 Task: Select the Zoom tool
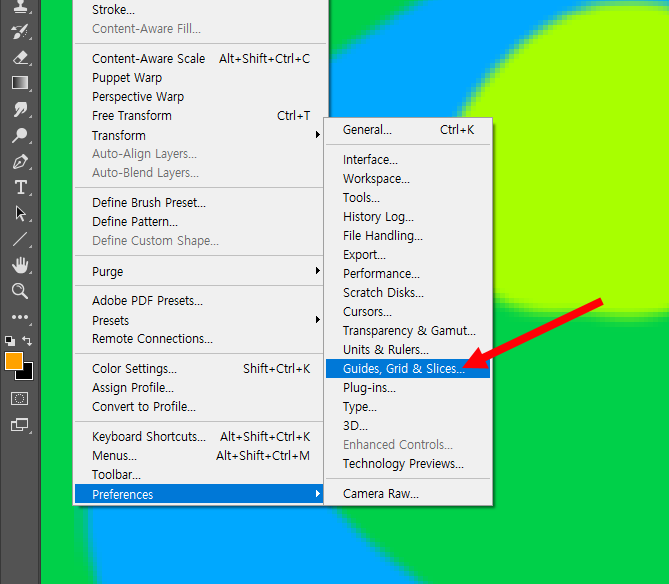tap(20, 291)
